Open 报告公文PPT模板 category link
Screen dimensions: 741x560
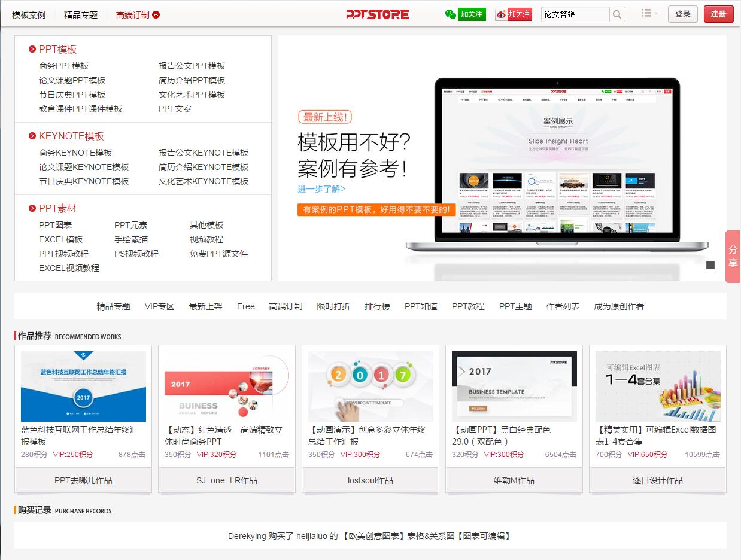pyautogui.click(x=192, y=66)
